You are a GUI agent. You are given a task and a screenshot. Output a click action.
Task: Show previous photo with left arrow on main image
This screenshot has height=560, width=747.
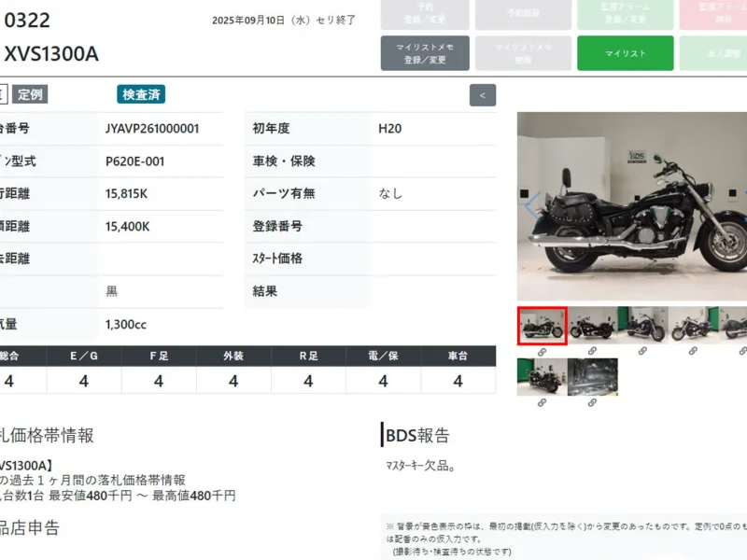click(x=531, y=205)
